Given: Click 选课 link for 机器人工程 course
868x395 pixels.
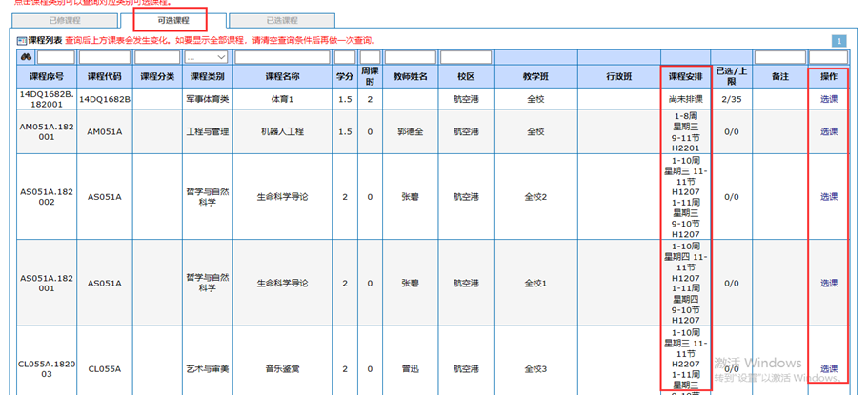Looking at the screenshot, I should (828, 132).
